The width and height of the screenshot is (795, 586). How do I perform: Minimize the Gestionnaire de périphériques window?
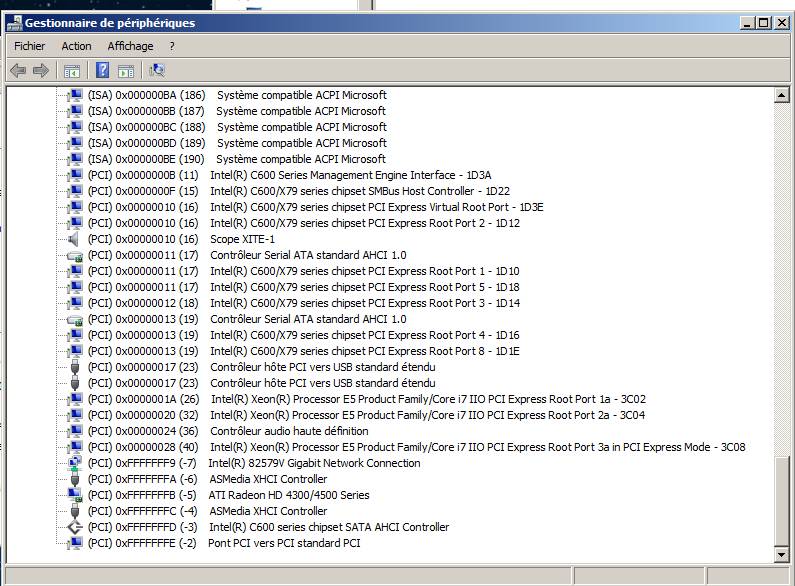click(x=747, y=23)
